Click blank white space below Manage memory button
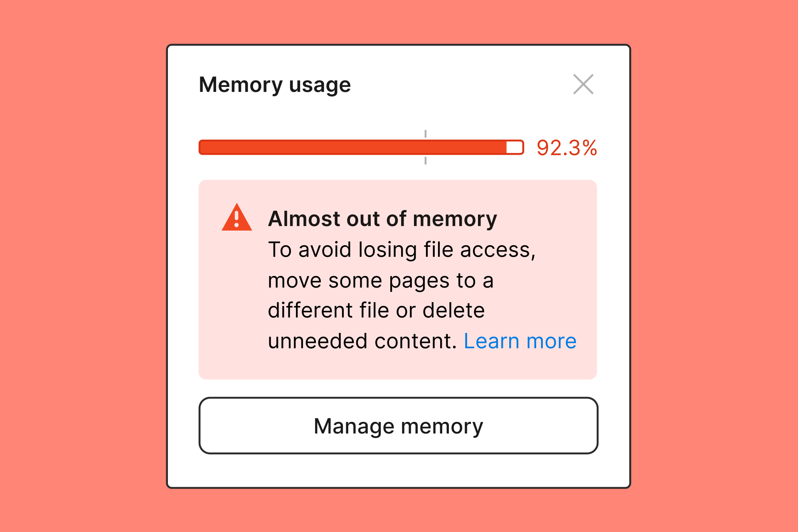Viewport: 798px width, 532px height. coord(398,470)
